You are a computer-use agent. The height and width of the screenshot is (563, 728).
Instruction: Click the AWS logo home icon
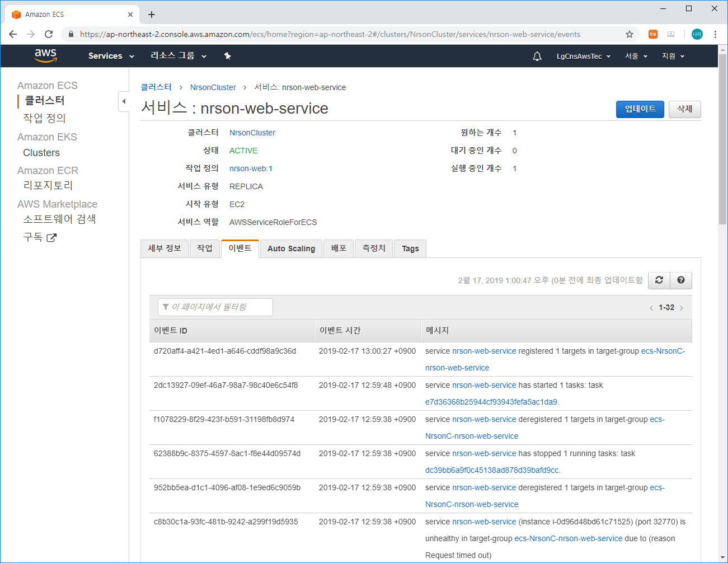pos(45,55)
